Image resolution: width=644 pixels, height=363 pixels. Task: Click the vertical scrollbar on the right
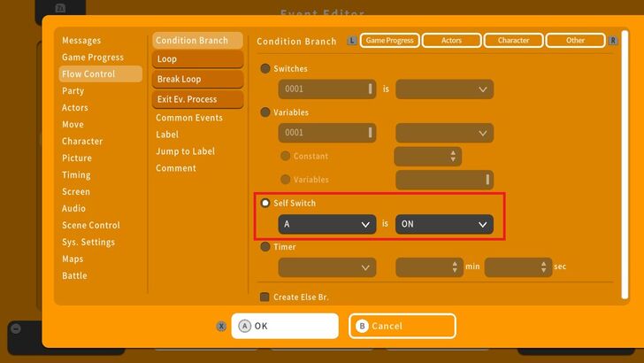tap(625, 165)
